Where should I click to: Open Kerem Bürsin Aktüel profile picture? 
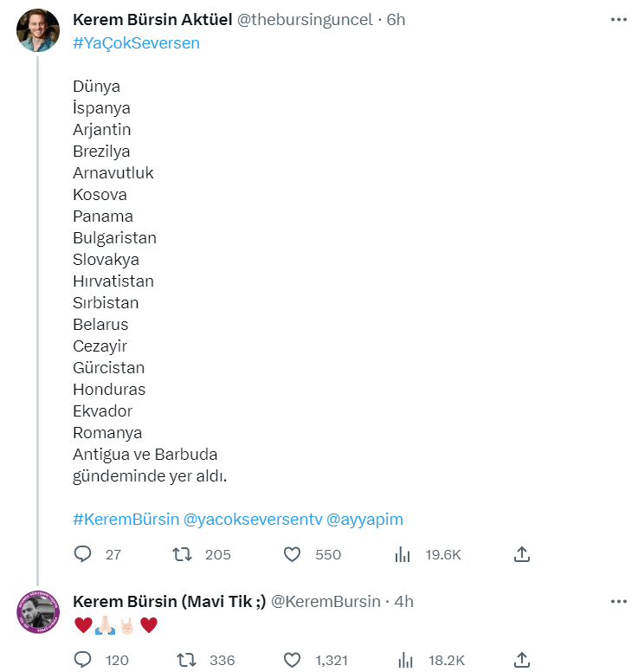pos(38,31)
